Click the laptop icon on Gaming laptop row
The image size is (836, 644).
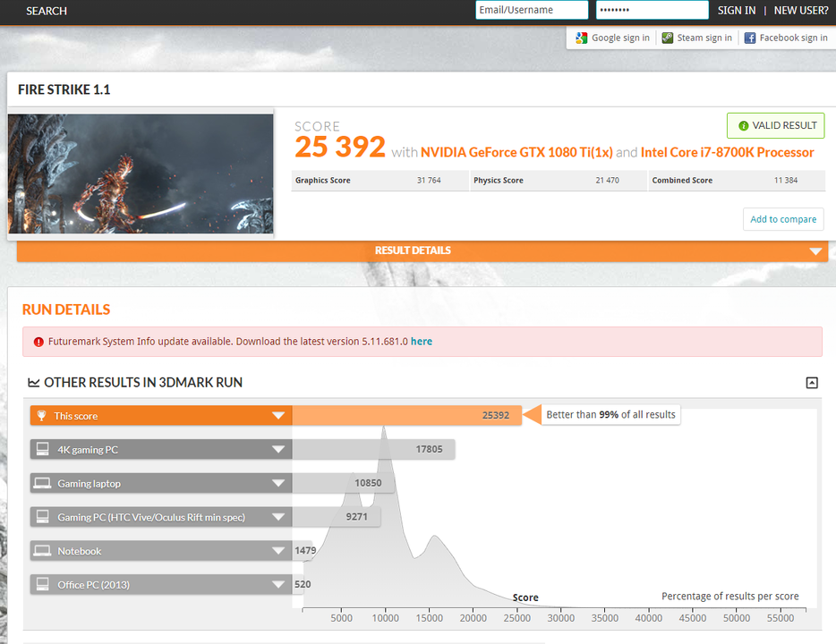click(x=43, y=483)
